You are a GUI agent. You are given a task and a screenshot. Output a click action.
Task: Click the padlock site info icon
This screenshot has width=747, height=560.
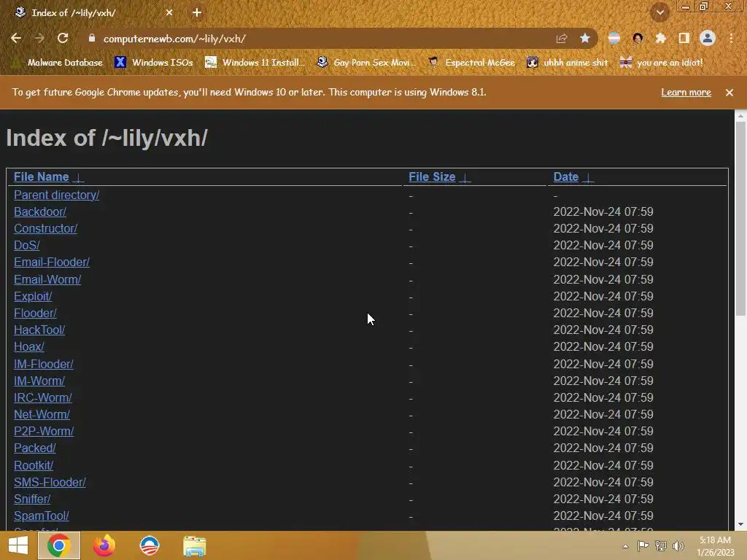click(92, 39)
